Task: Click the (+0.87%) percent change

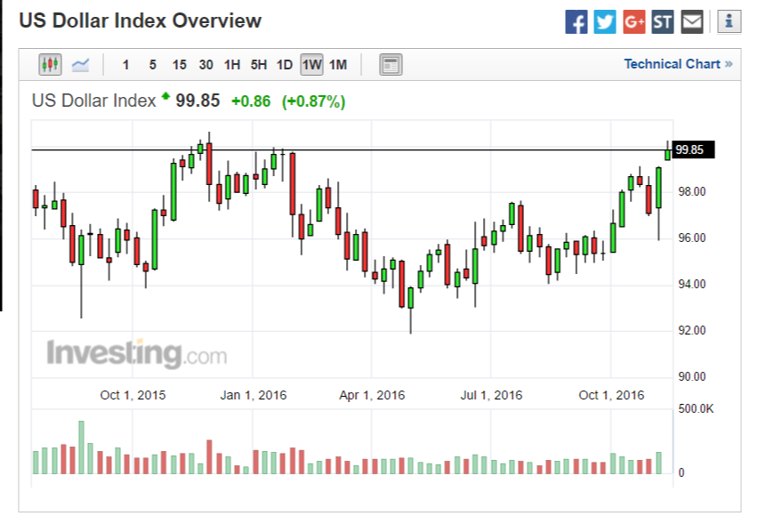Action: pos(314,101)
